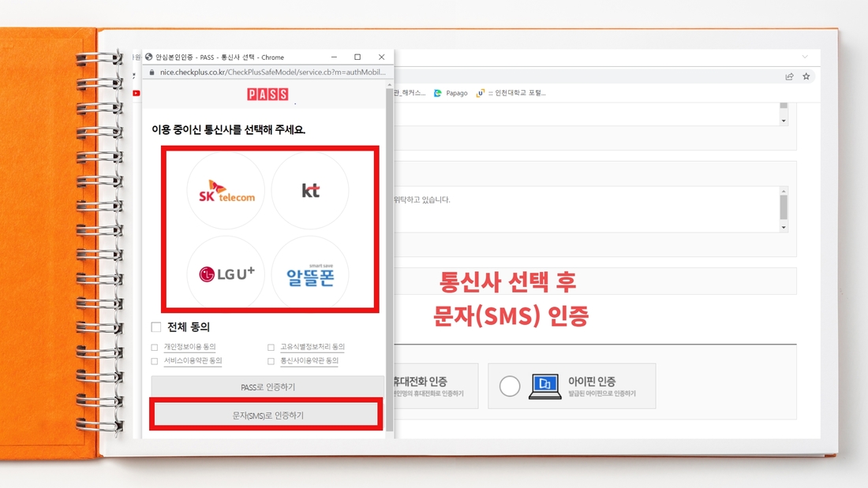Image resolution: width=868 pixels, height=488 pixels.
Task: Click scrollbar thumb in lower terms box
Action: click(784, 207)
